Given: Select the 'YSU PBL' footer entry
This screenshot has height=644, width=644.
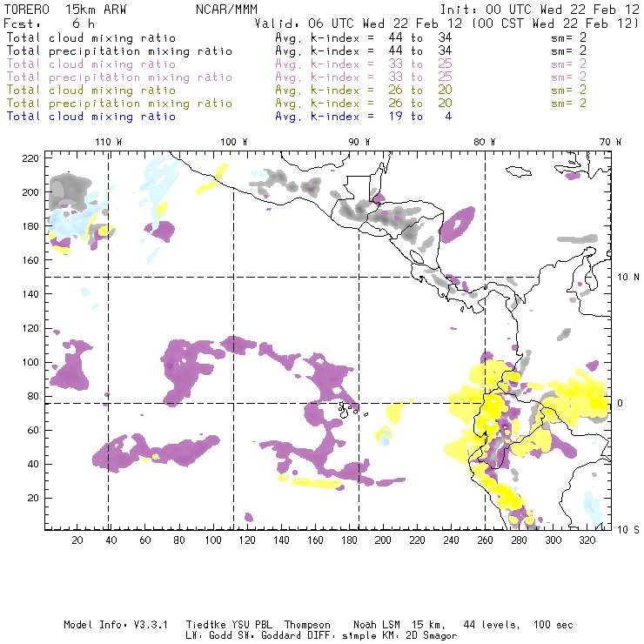Looking at the screenshot, I should tap(252, 625).
